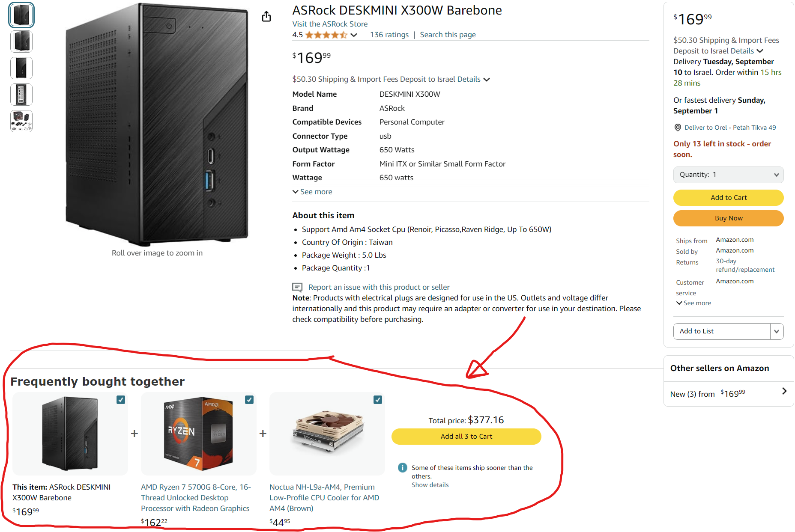The image size is (795, 532).
Task: Click the Buy Now button
Action: coord(728,218)
